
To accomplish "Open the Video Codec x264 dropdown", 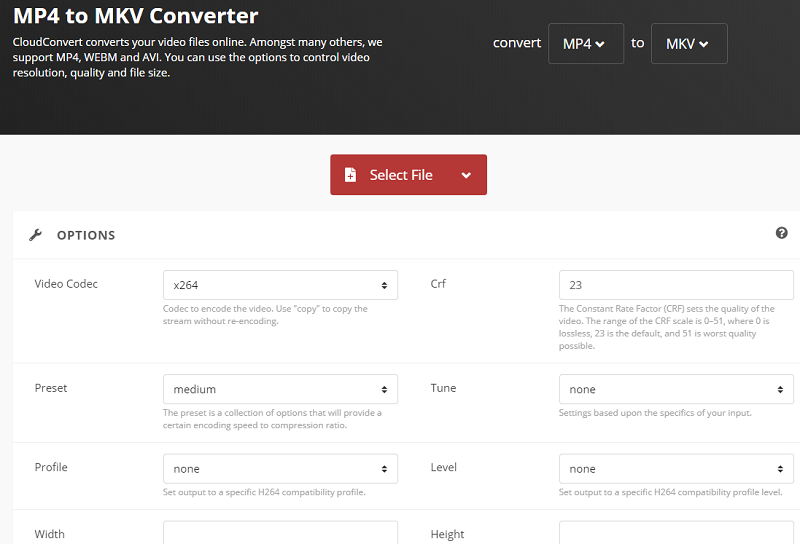I will tap(280, 285).
